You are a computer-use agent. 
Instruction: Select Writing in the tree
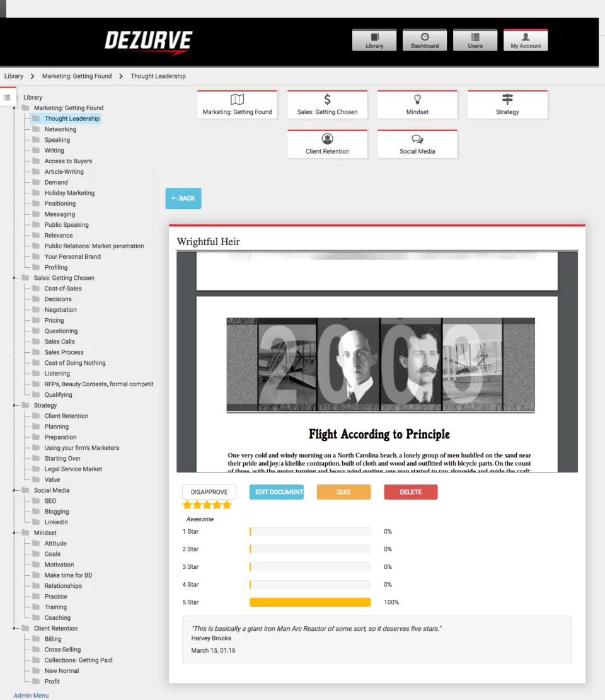tap(54, 151)
